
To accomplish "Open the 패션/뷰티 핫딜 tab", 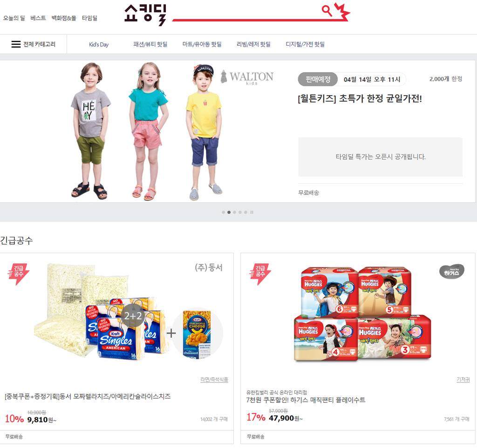I will [x=150, y=44].
